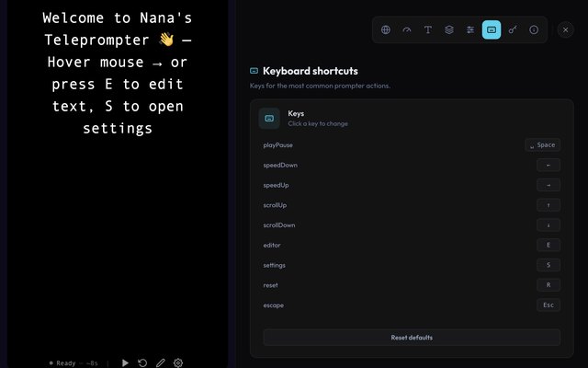Open the info about tab
588x368 pixels.
click(x=534, y=29)
